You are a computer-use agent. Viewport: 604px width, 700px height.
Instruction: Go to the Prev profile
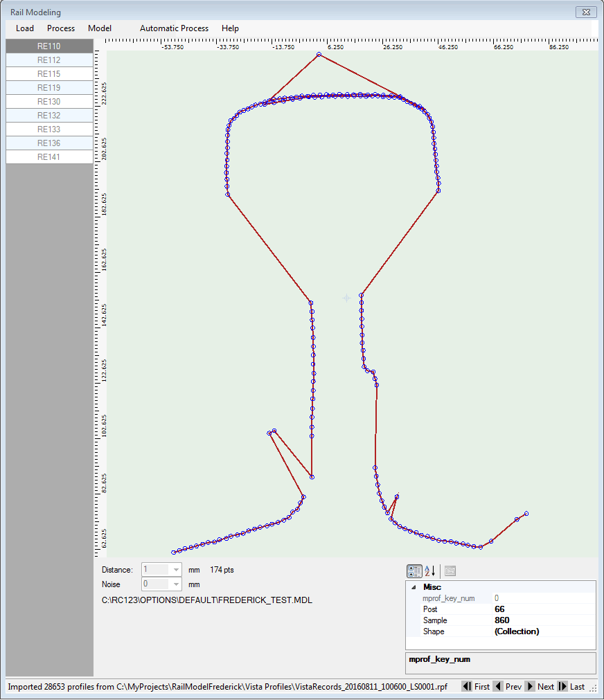[507, 687]
